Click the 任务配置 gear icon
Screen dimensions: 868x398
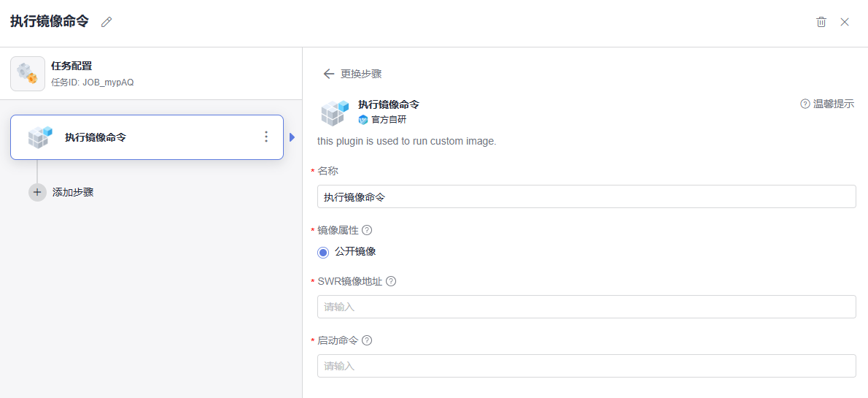pyautogui.click(x=28, y=74)
